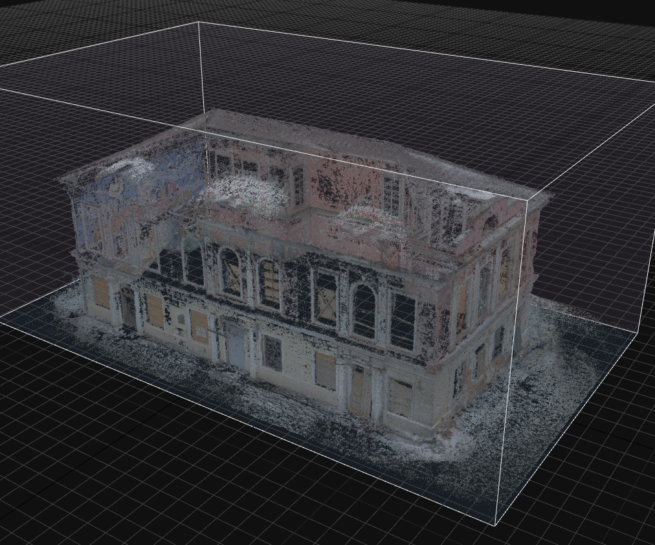
Task: Click the building's main entrance door
Action: 235,343
